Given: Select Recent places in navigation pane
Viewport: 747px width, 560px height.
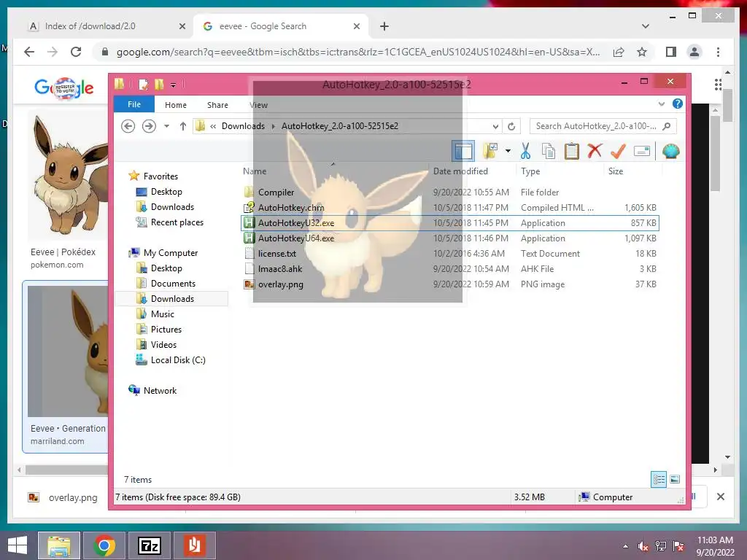Looking at the screenshot, I should click(177, 222).
